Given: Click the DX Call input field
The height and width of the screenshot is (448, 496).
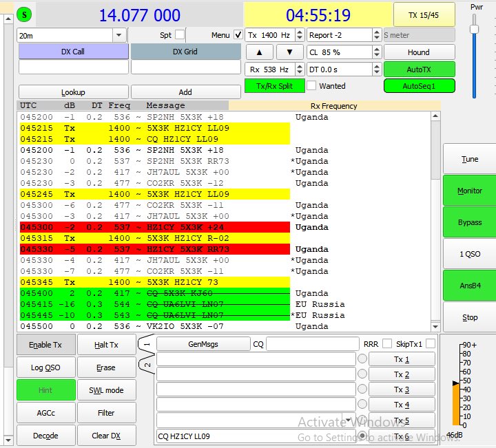Looking at the screenshot, I should (74, 67).
